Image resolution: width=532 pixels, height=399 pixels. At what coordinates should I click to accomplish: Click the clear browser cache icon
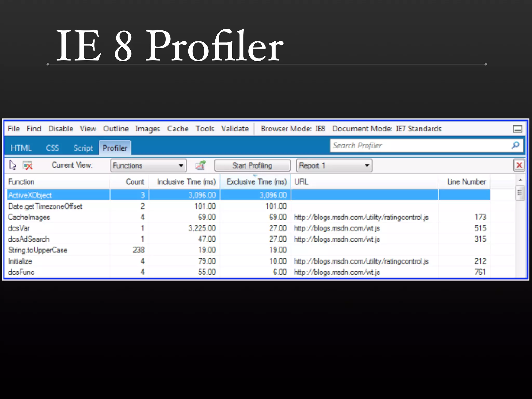[x=28, y=165]
